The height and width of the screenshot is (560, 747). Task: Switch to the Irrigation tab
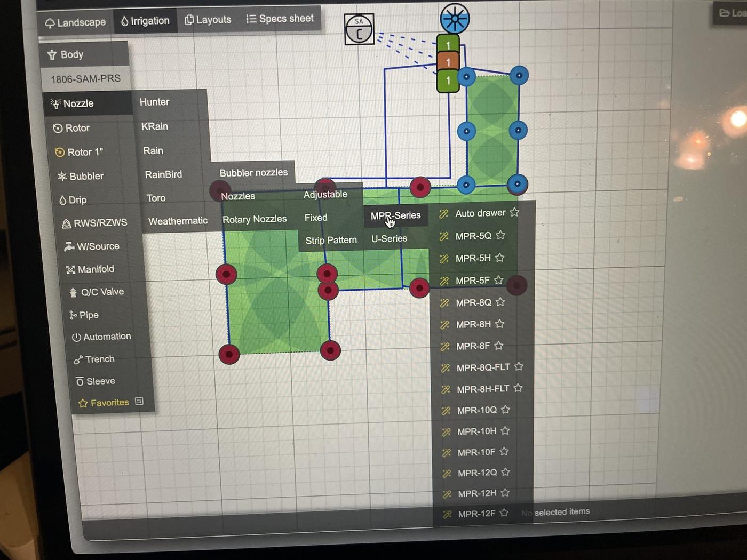145,21
